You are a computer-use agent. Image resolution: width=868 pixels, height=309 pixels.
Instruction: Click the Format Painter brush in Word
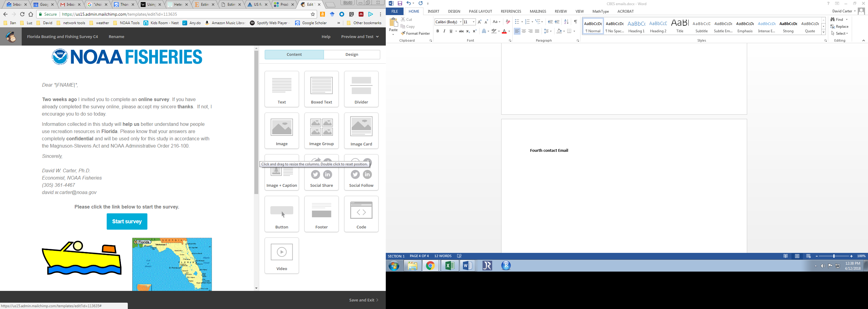(x=403, y=33)
